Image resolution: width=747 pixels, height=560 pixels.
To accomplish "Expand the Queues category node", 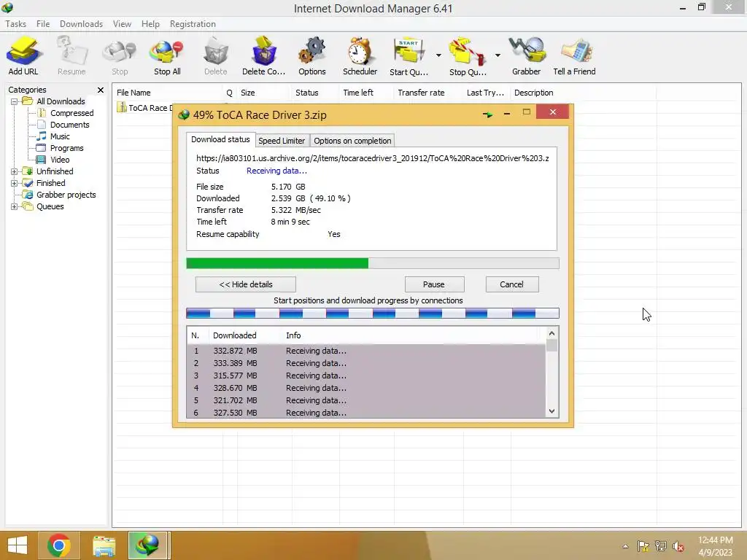I will pyautogui.click(x=14, y=206).
